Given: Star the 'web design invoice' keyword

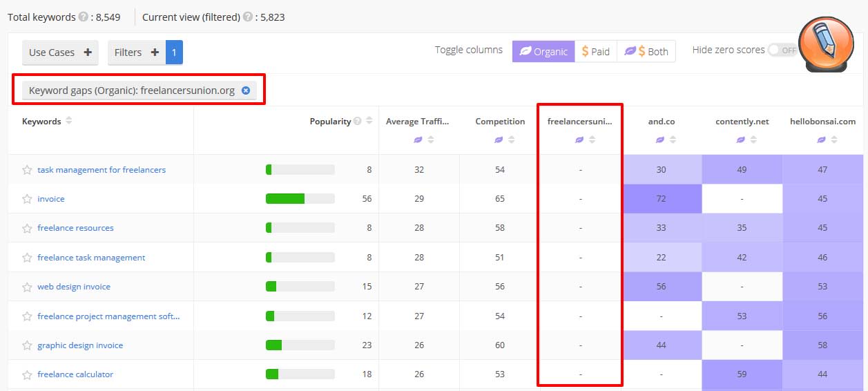Looking at the screenshot, I should 27,287.
